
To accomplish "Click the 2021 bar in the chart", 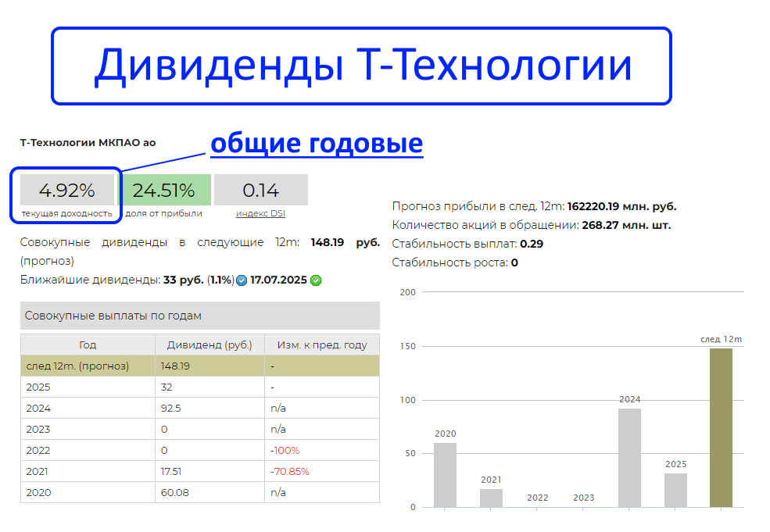I will click(x=491, y=498).
